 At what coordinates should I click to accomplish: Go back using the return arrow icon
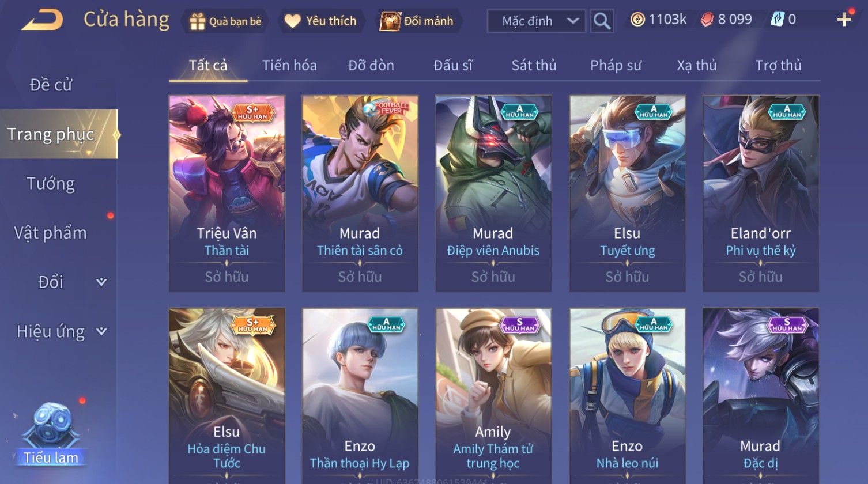click(x=42, y=21)
